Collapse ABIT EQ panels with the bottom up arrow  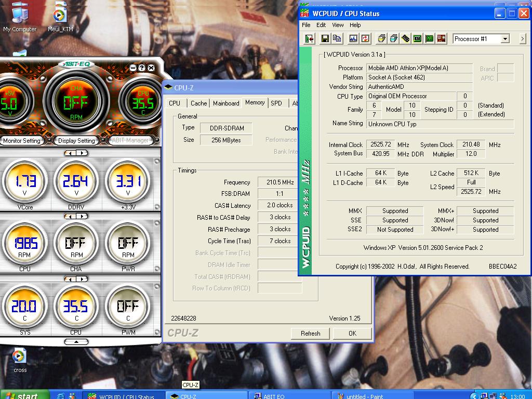76,342
